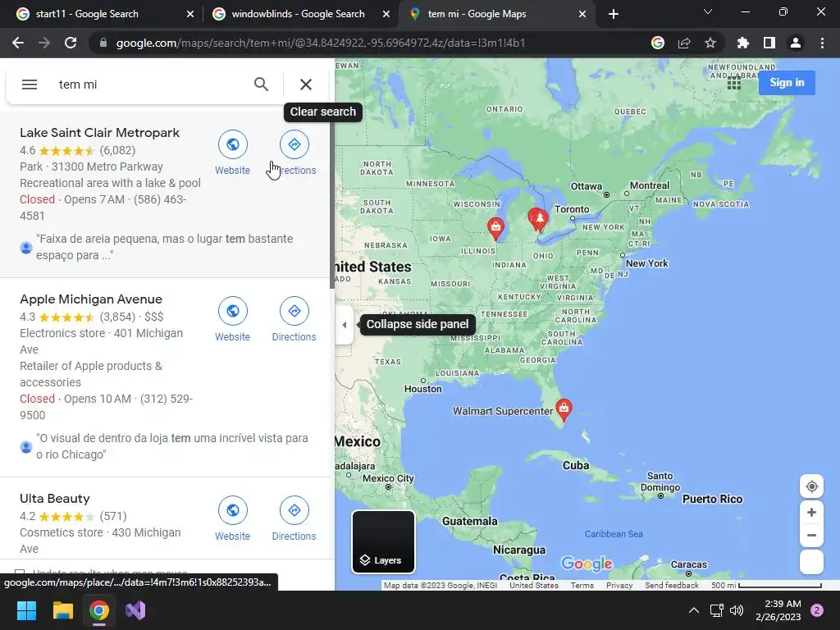Click the United States footer link
The image size is (840, 630).
click(x=533, y=585)
